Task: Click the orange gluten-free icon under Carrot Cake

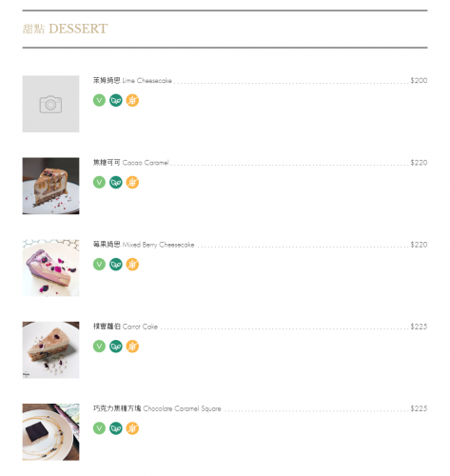Action: click(132, 347)
